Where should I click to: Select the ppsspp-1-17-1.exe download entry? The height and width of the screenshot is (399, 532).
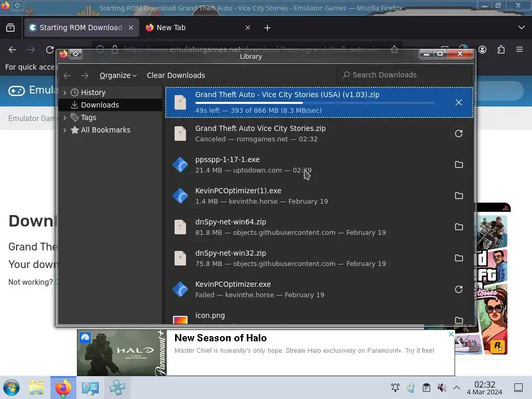pyautogui.click(x=319, y=165)
